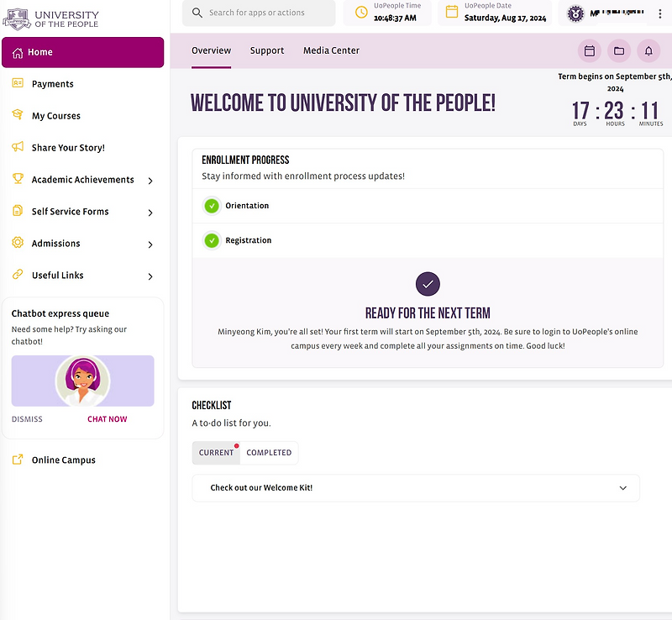Click the Registration green checkmark
Viewport: 672px width, 620px height.
tap(212, 240)
